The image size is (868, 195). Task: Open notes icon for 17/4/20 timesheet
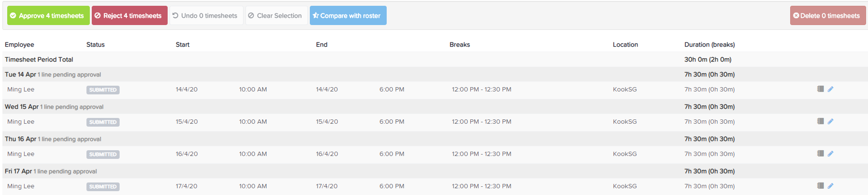pos(820,186)
